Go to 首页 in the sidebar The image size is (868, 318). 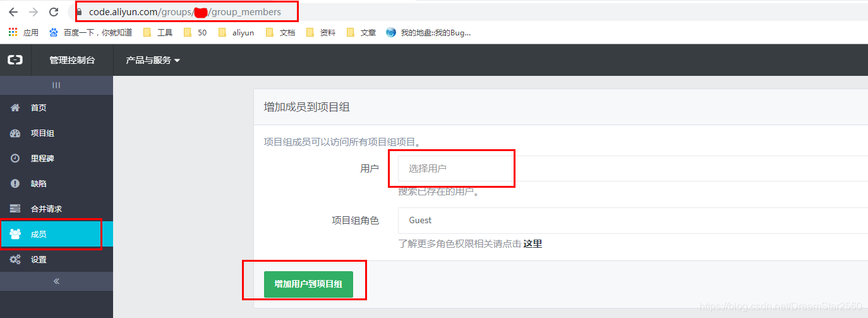click(x=56, y=107)
